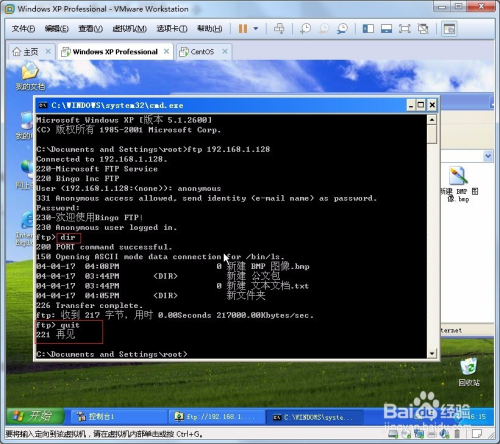Open the snapshot manager icon
500x444 pixels.
(342, 29)
